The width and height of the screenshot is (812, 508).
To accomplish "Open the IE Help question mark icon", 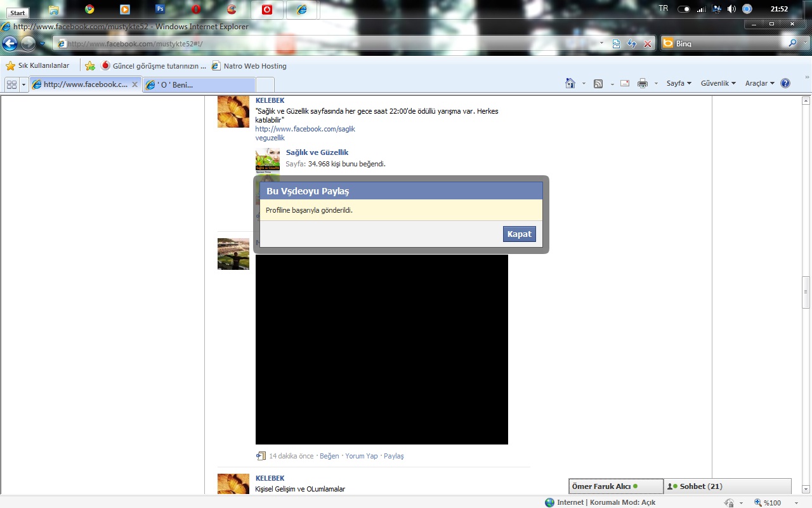I will click(785, 83).
